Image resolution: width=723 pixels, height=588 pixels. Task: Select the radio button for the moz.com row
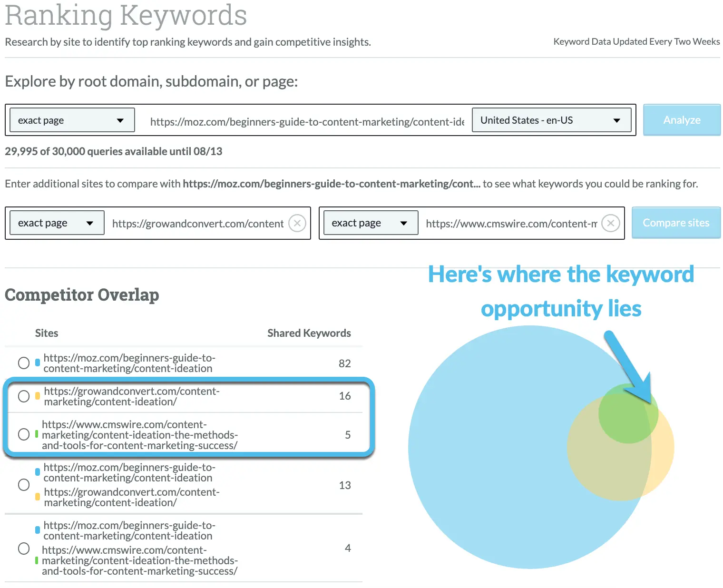coord(24,363)
